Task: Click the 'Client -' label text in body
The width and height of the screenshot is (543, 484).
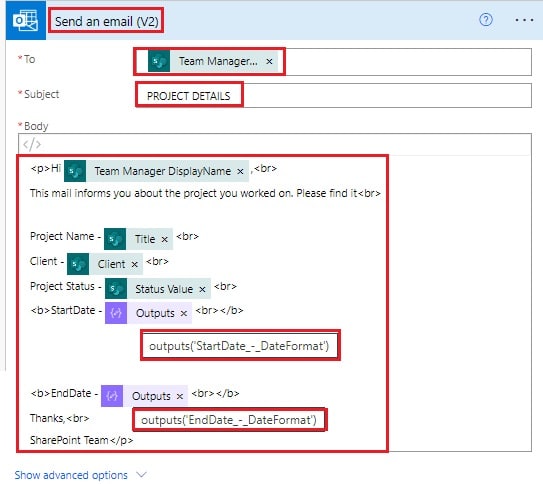Action: (47, 261)
